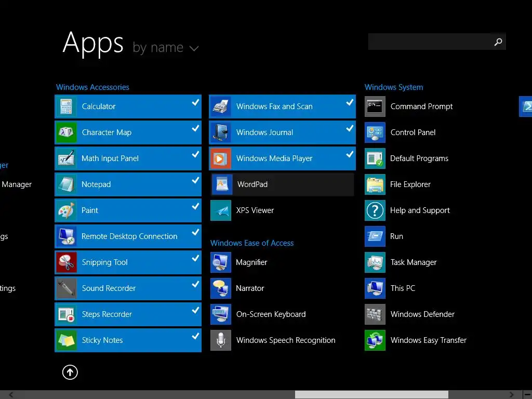Click the Default Programs icon

tap(375, 158)
